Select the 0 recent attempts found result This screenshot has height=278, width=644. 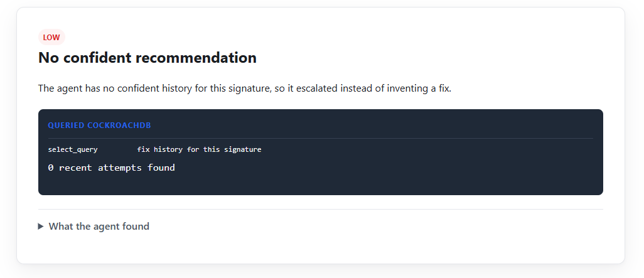click(111, 168)
